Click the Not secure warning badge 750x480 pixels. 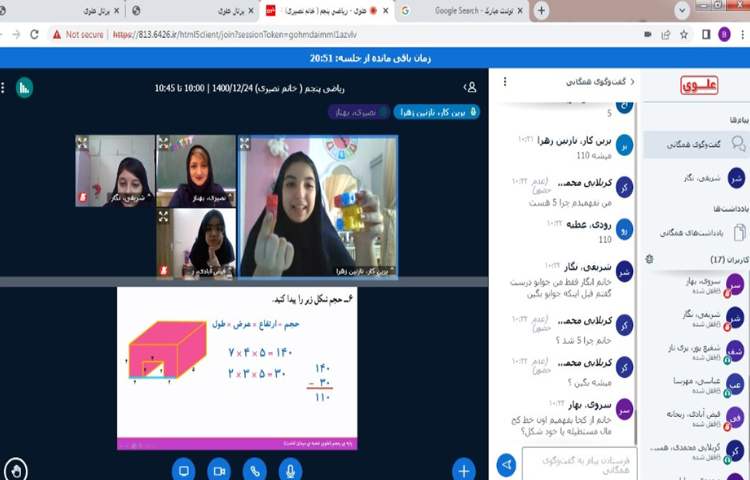click(78, 34)
